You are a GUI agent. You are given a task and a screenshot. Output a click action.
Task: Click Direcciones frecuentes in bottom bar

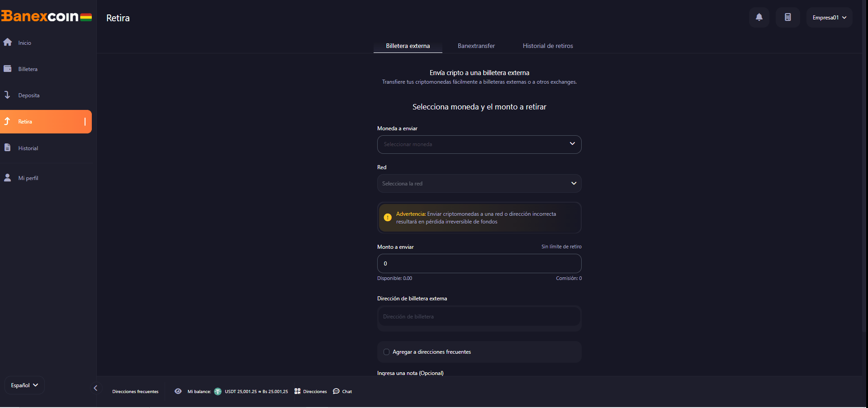pos(135,392)
